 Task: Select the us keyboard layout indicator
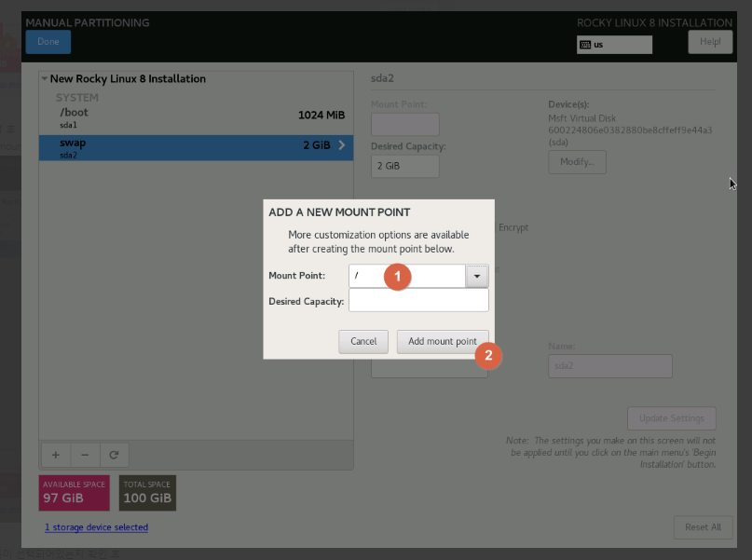pos(614,45)
